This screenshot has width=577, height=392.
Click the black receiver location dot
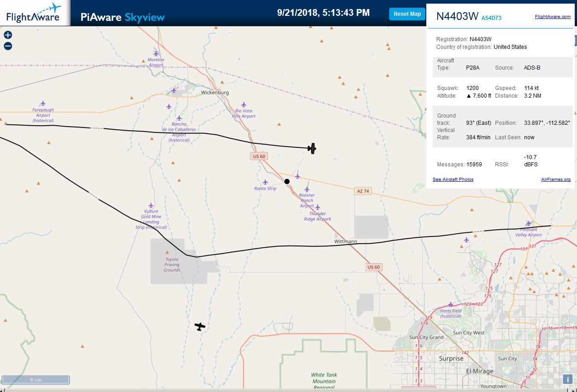tap(287, 181)
